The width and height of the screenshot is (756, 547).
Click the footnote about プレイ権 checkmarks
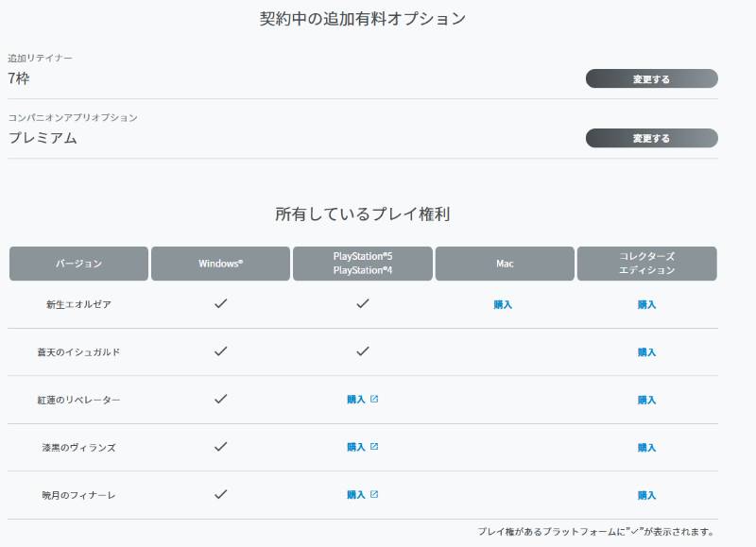(x=596, y=532)
